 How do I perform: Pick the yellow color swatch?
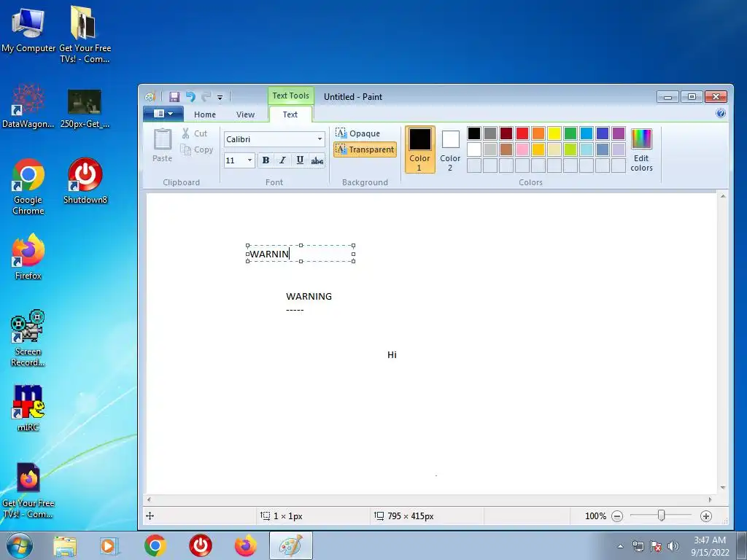[x=554, y=133]
